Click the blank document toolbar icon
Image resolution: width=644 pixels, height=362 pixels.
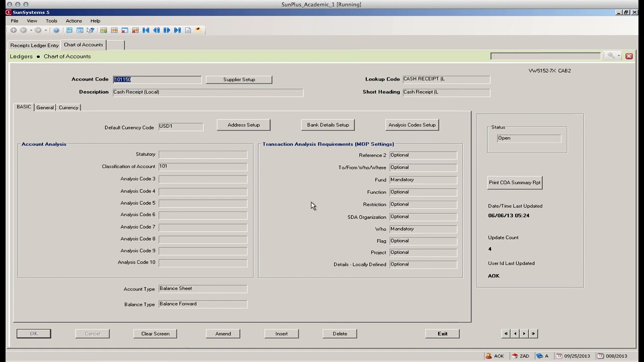tap(188, 30)
